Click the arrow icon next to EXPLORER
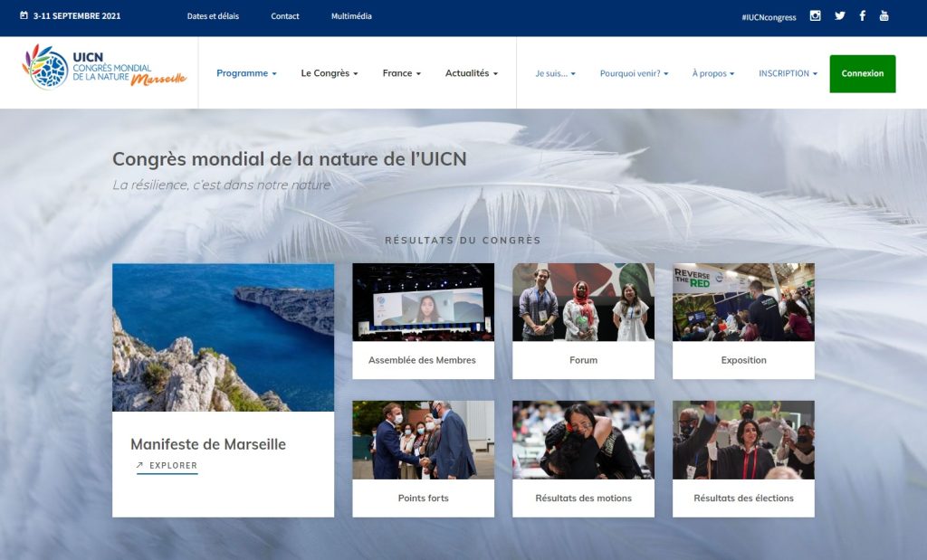Screen dimensions: 927x560 139,465
